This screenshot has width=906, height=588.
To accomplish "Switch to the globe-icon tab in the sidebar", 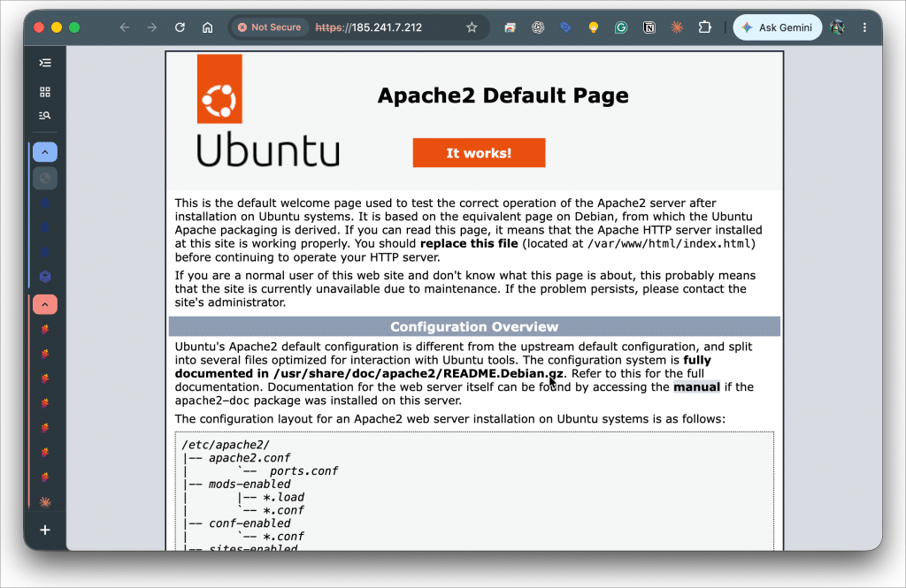I will [45, 178].
